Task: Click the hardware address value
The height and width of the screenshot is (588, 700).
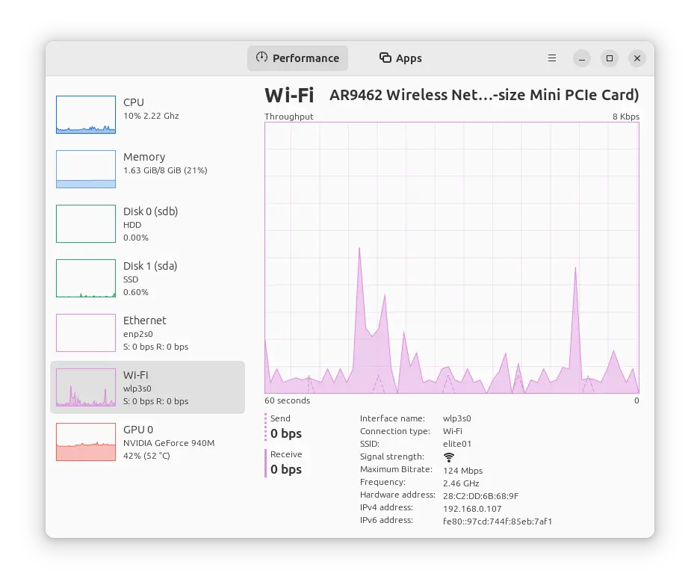Action: pyautogui.click(x=480, y=496)
